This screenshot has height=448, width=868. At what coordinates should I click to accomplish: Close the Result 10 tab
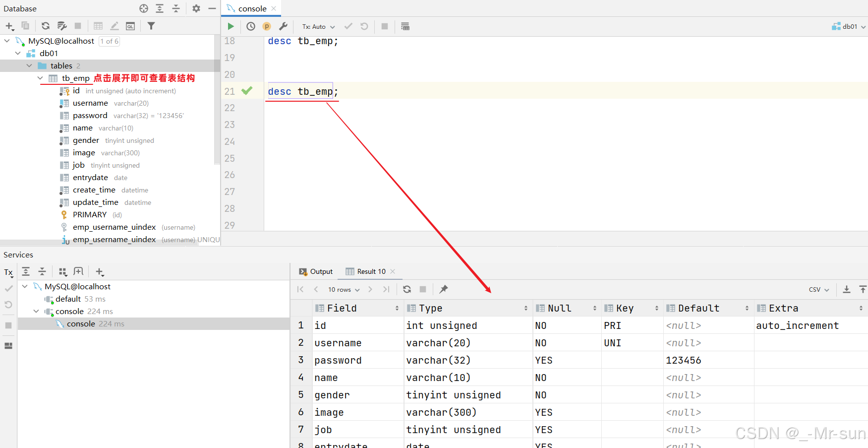pos(393,271)
